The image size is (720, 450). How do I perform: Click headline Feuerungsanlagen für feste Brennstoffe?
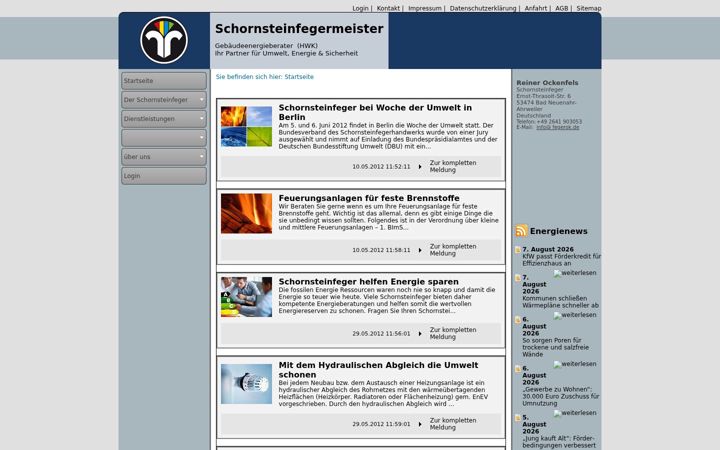(369, 198)
